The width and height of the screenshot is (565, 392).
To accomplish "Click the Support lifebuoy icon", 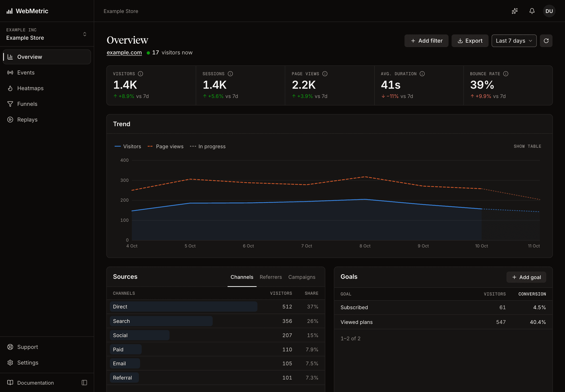I will [x=10, y=347].
